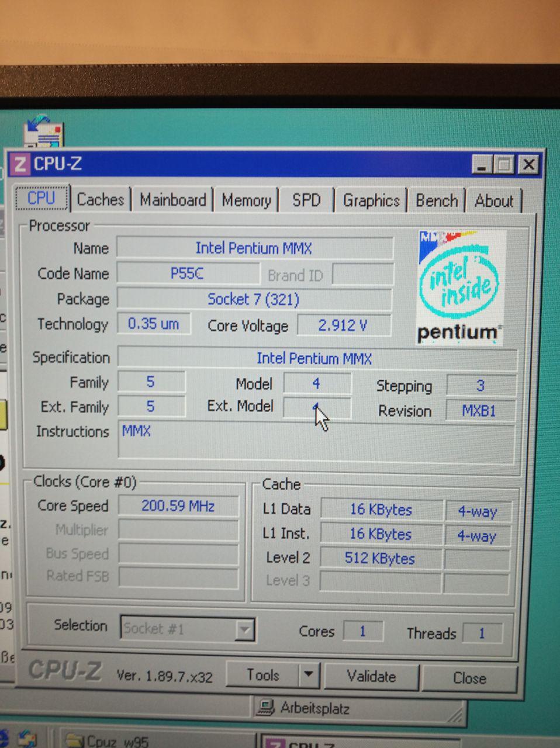The image size is (560, 748).
Task: Click the empty Level 3 cache field
Action: tap(380, 582)
